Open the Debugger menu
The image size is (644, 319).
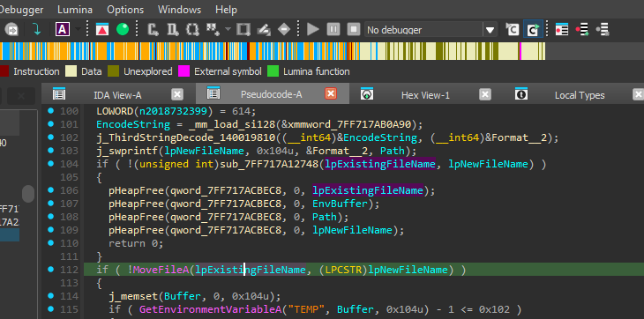[22, 10]
